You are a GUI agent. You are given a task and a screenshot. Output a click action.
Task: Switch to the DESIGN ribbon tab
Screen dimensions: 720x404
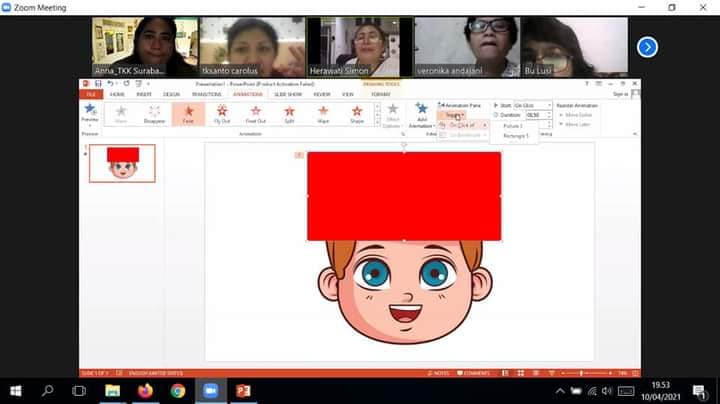[x=171, y=94]
